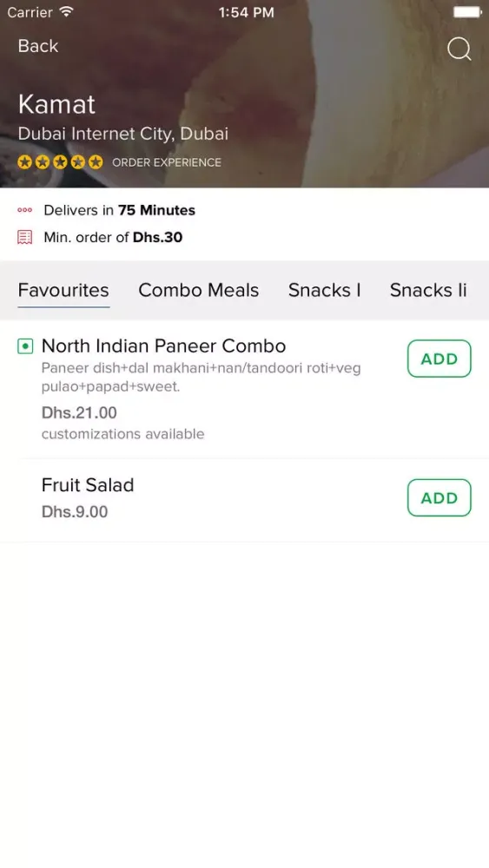Tap the delivery time dots icon
Viewport: 489px width, 868px height.
tap(25, 210)
